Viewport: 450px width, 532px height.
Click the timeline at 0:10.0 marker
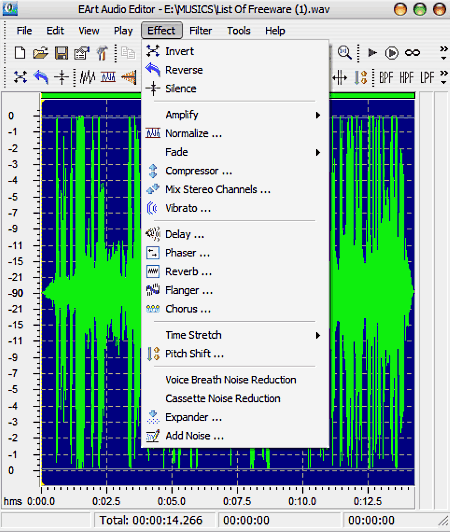click(x=302, y=501)
